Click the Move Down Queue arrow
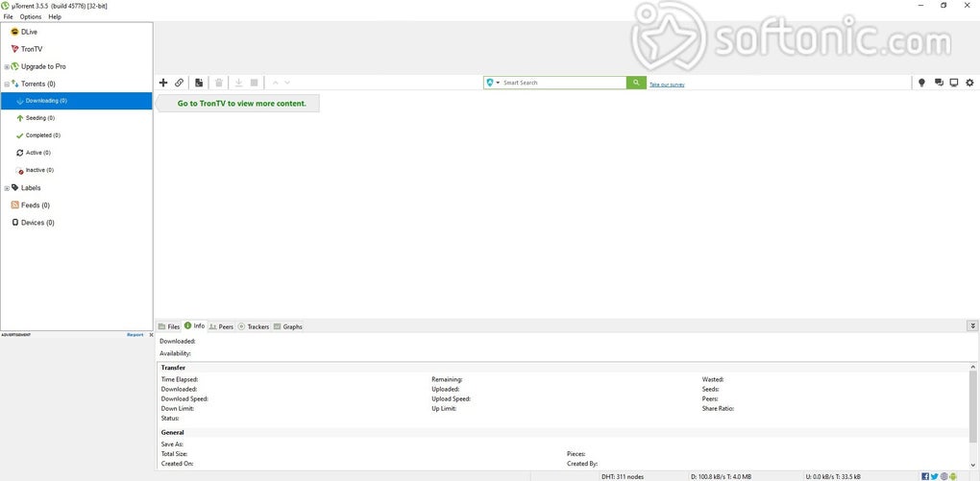Image resolution: width=980 pixels, height=481 pixels. [287, 83]
